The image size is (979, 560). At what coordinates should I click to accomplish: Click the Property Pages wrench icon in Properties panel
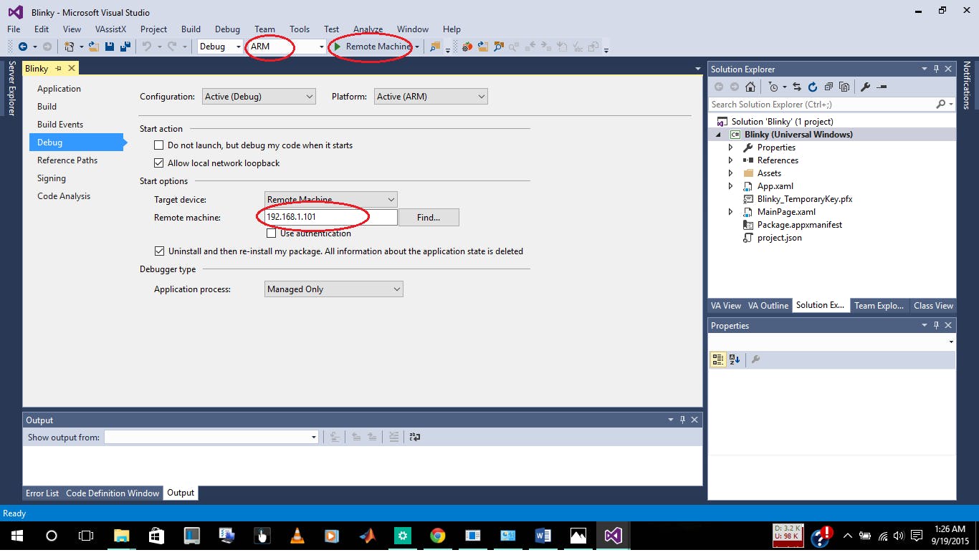click(x=755, y=359)
